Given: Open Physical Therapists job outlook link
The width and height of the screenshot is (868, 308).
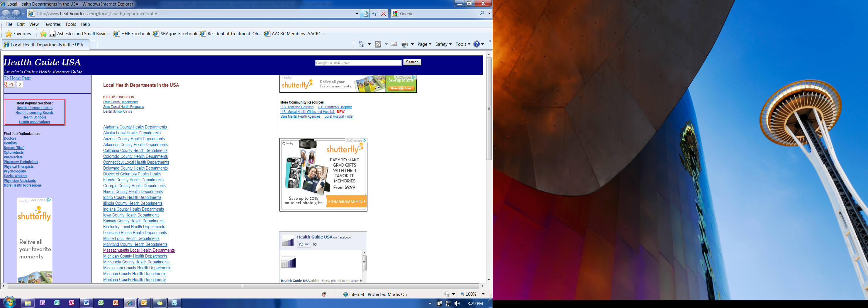Looking at the screenshot, I should click(19, 167).
